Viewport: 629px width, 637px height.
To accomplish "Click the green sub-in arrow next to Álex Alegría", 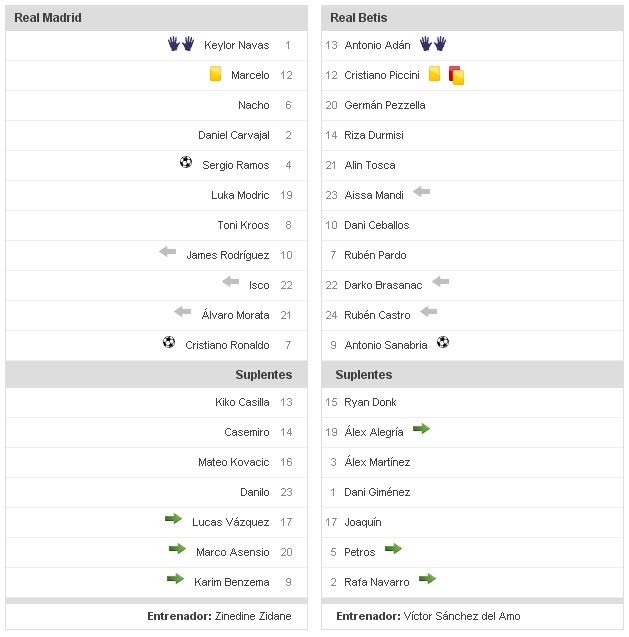I will pos(421,429).
